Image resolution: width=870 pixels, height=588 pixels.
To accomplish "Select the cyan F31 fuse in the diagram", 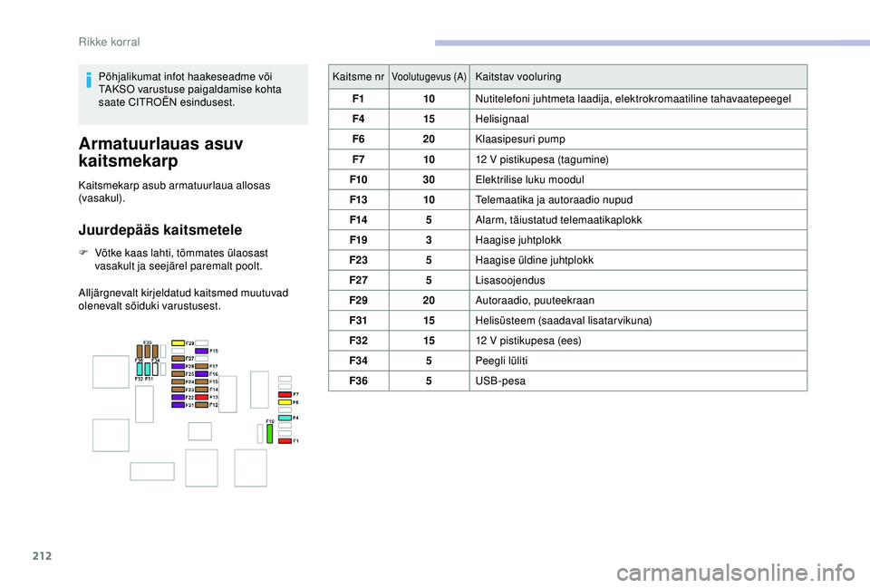I will pyautogui.click(x=148, y=370).
